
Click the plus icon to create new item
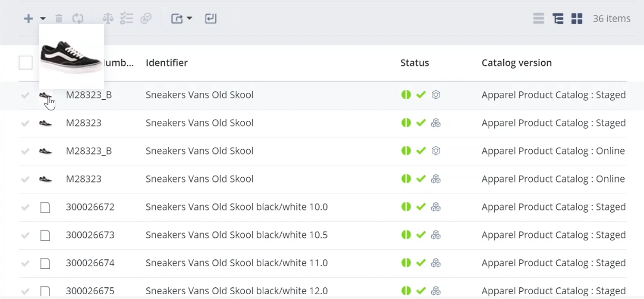[28, 18]
